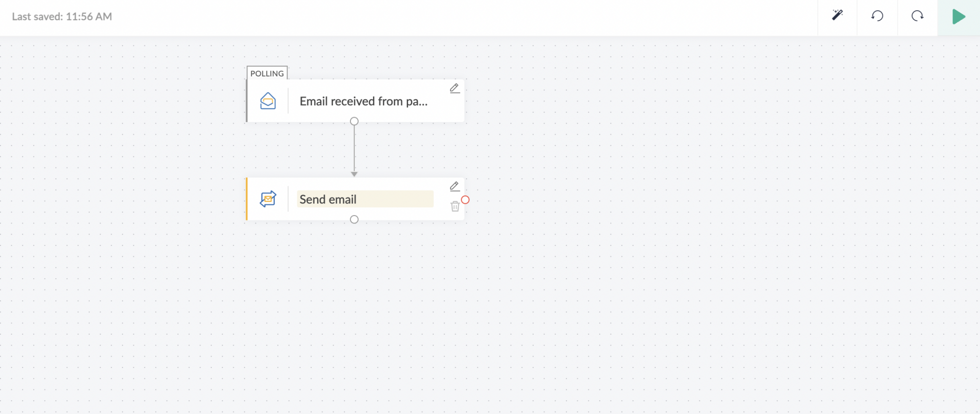Click the output connector below Email received trigger
This screenshot has width=980, height=414.
(354, 121)
